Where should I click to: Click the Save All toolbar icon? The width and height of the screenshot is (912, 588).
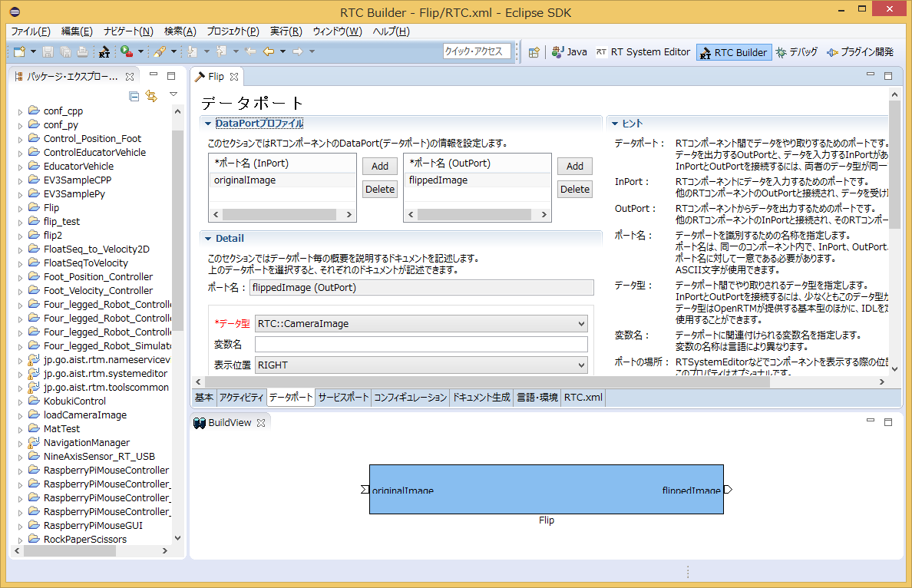(66, 51)
